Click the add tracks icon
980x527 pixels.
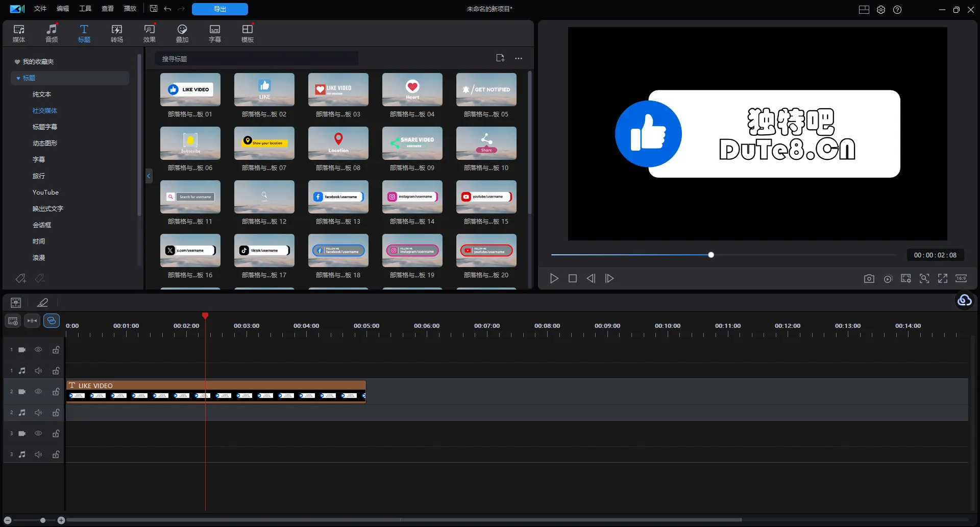[13, 321]
